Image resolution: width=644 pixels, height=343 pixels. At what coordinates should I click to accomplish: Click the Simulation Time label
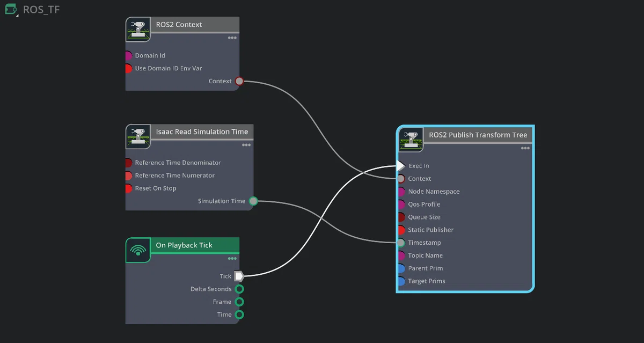(222, 201)
